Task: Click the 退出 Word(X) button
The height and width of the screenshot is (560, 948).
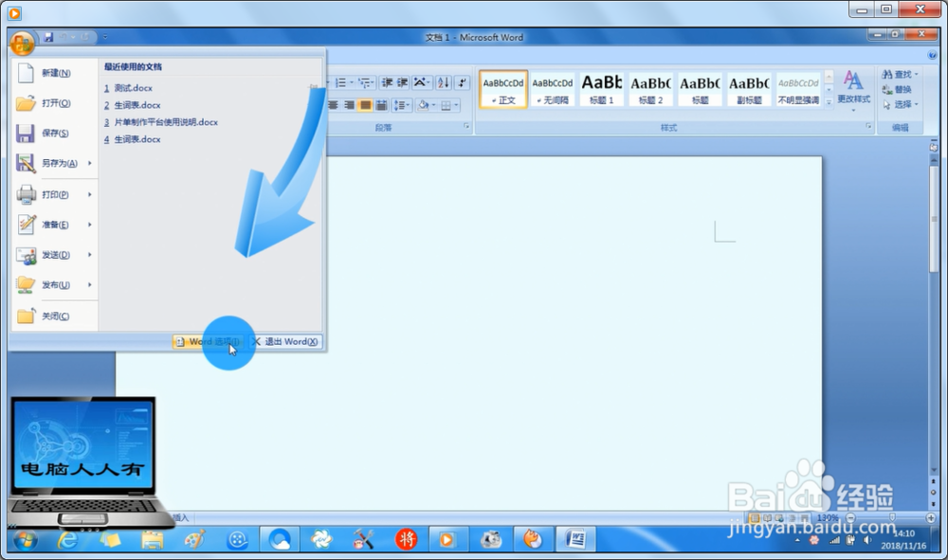Action: [x=285, y=342]
